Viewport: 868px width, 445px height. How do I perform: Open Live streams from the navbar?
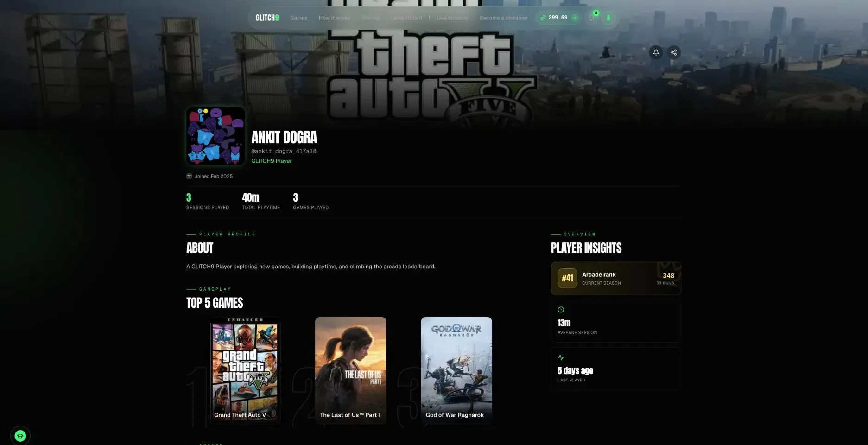pos(452,18)
